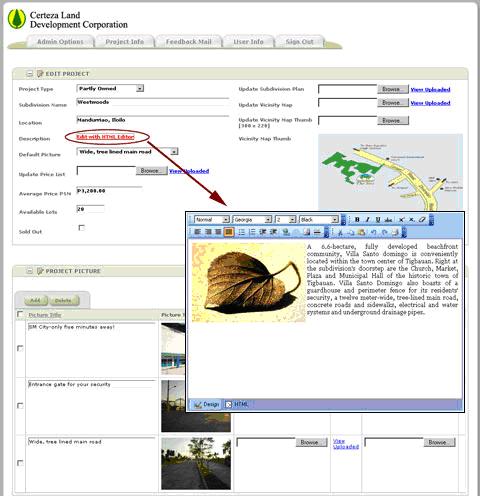
Task: Tick the Sold Out checkbox
Action: [x=82, y=228]
